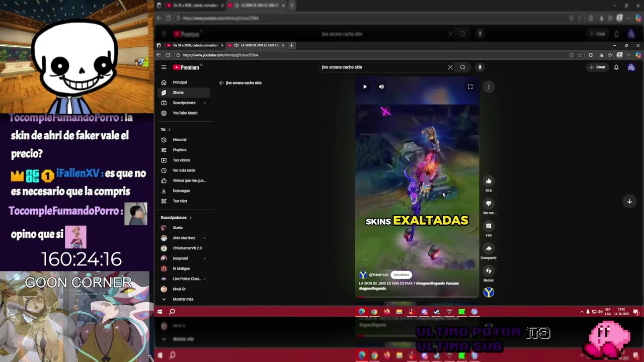The image size is (644, 362).
Task: Open Edge from the upper taskbar
Action: [362, 312]
